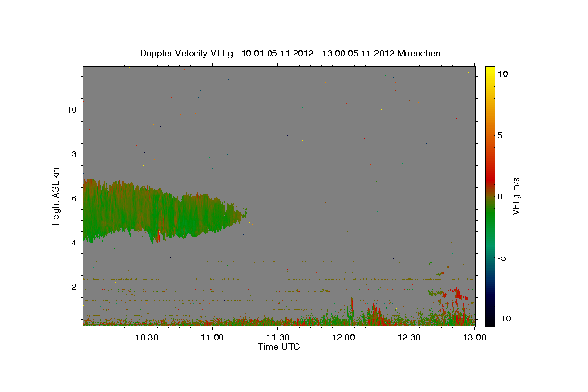Click the colorbar value 10 label
This screenshot has width=588, height=392.
click(x=503, y=73)
